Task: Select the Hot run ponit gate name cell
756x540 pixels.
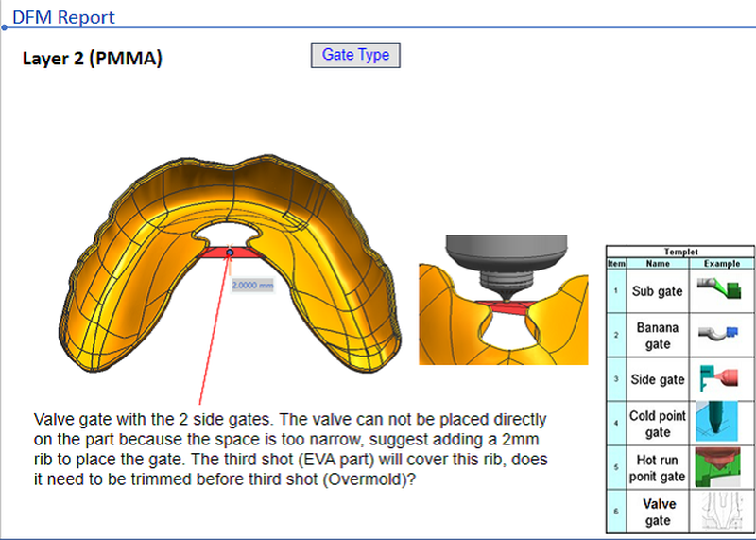Action: [657, 468]
